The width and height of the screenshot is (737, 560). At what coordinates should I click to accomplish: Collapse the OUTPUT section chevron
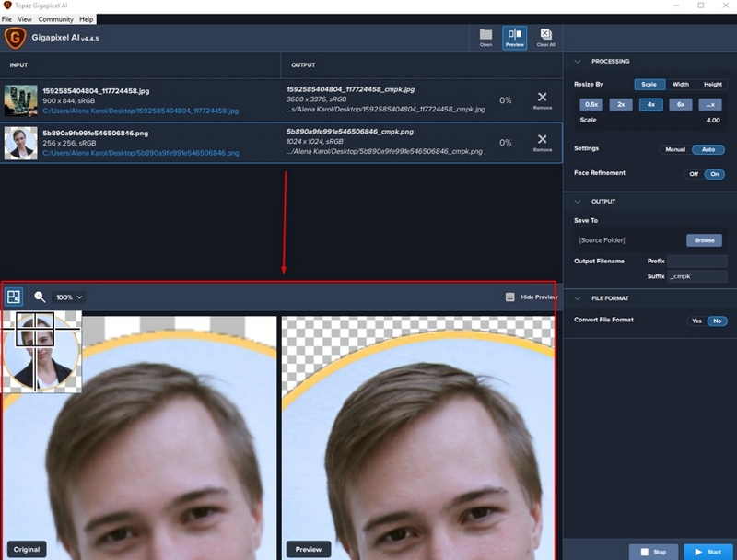[578, 202]
